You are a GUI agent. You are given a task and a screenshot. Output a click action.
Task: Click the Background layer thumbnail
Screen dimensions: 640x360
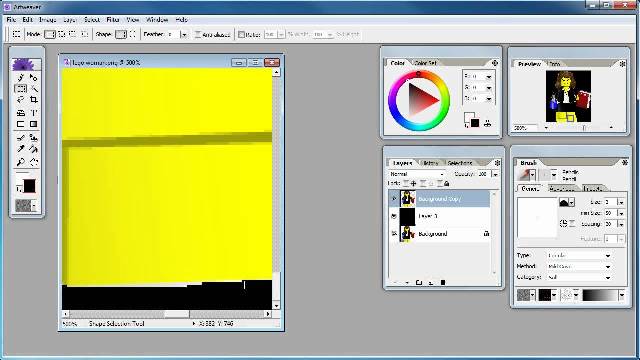click(x=407, y=233)
